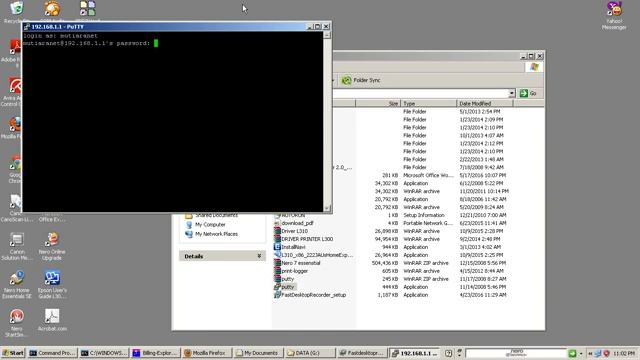Select the Nero 7 essential ZIP archive
Image resolution: width=640 pixels, height=360 pixels.
tap(298, 263)
